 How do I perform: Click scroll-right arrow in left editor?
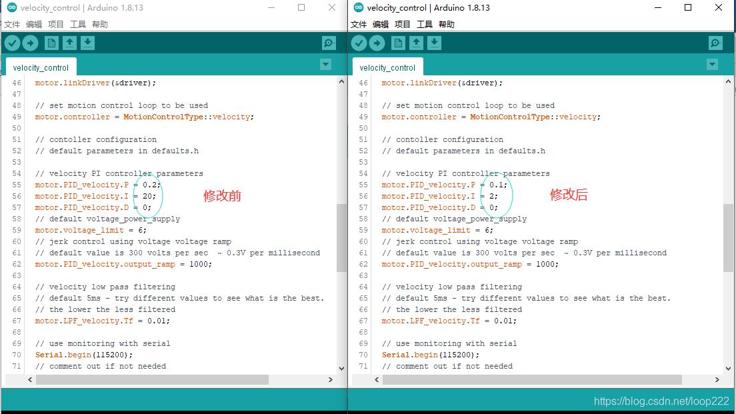pos(330,379)
